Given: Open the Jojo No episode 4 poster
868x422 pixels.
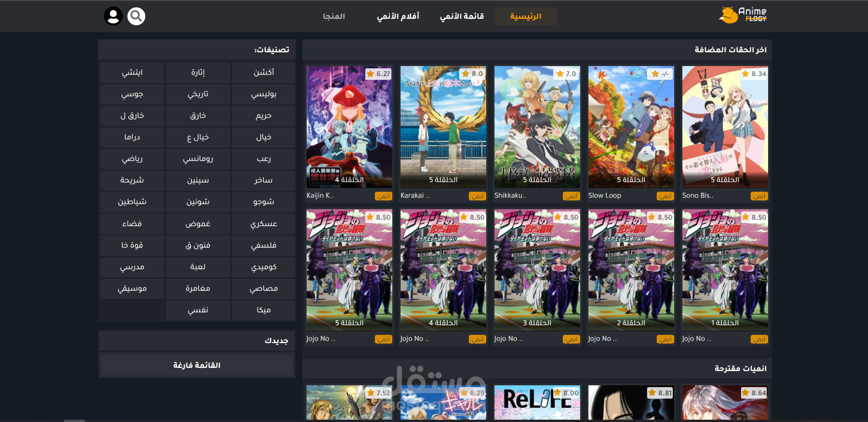Looking at the screenshot, I should click(443, 270).
